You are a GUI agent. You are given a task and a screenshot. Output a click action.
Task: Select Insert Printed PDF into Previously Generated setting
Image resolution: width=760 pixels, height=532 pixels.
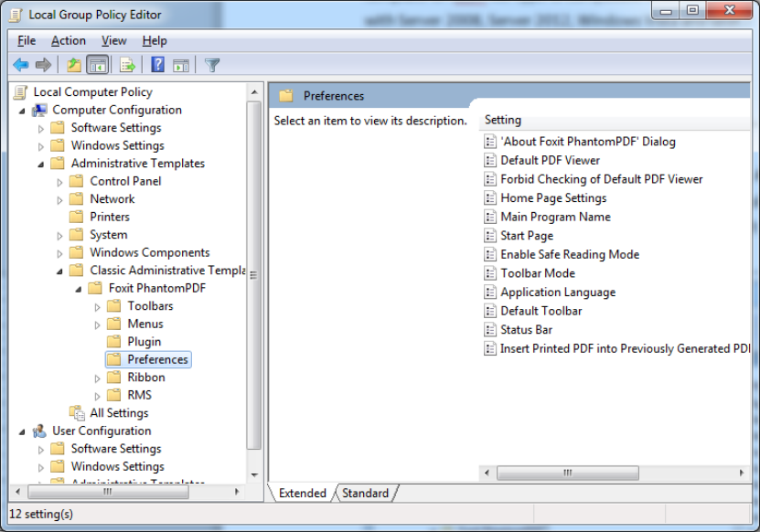pyautogui.click(x=625, y=349)
